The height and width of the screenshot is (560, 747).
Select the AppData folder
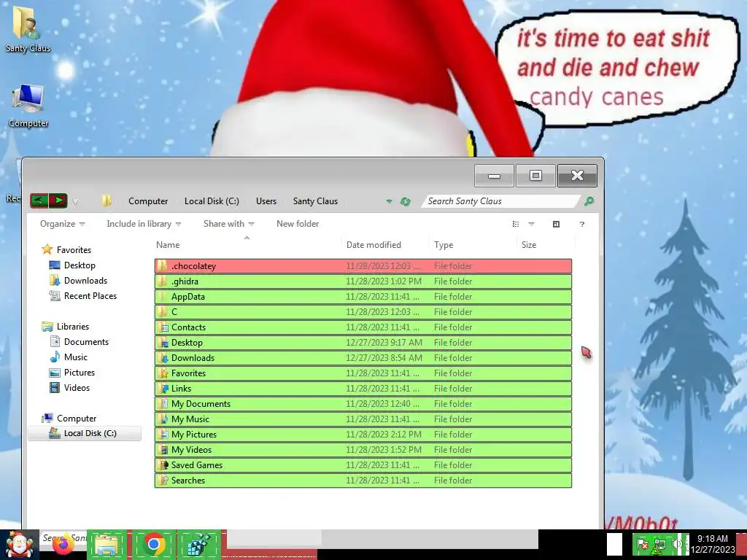[x=363, y=297]
